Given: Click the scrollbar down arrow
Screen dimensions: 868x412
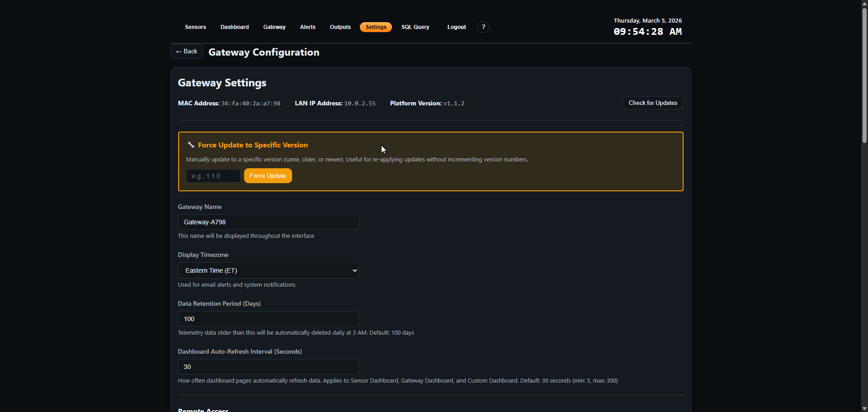Looking at the screenshot, I should pos(864,408).
